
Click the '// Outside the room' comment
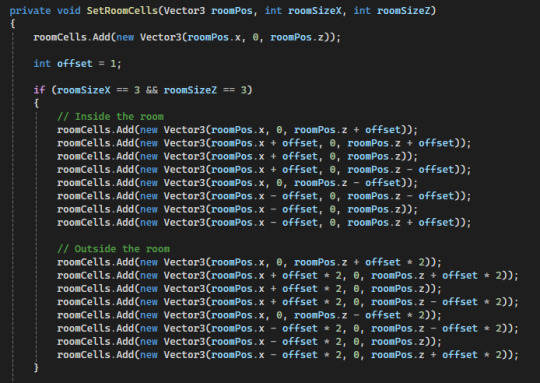click(x=113, y=249)
